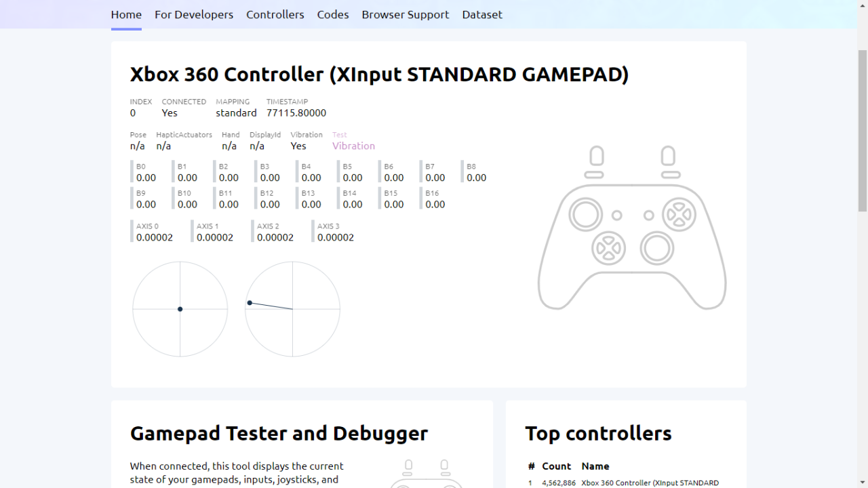The width and height of the screenshot is (868, 488).
Task: Click the AXIS 1 value
Action: 215,237
